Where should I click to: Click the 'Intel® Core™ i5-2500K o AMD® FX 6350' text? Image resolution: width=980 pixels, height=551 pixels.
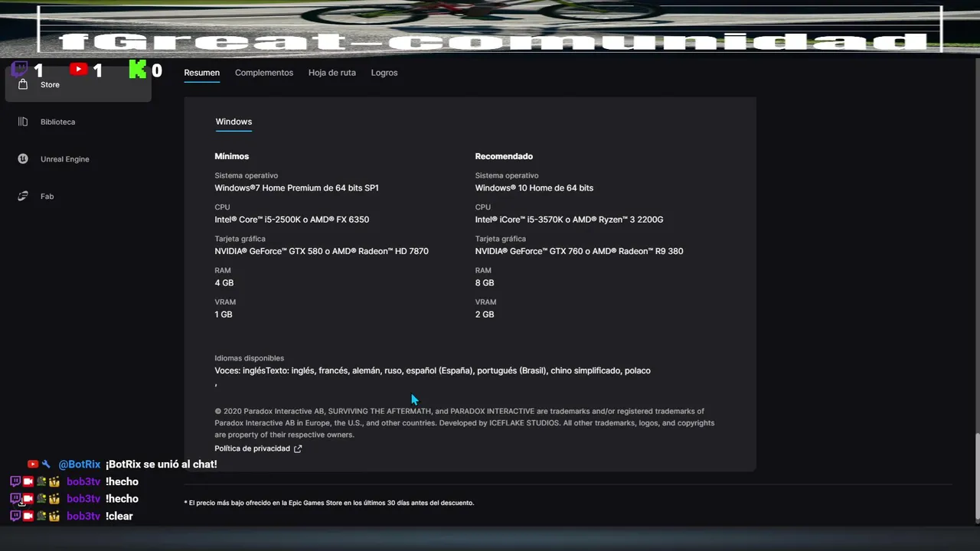[292, 220]
